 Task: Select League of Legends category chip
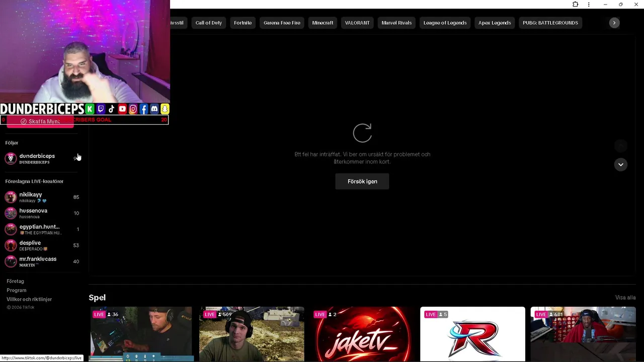pos(445,23)
